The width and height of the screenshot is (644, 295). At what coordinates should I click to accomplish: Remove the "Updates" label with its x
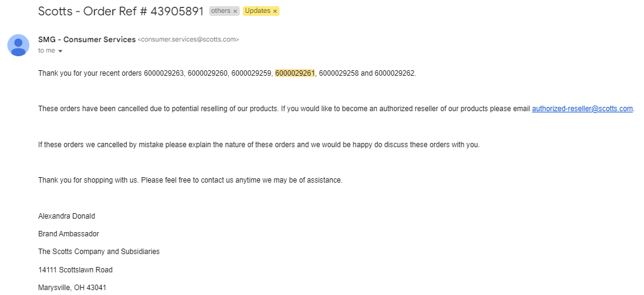(x=275, y=12)
